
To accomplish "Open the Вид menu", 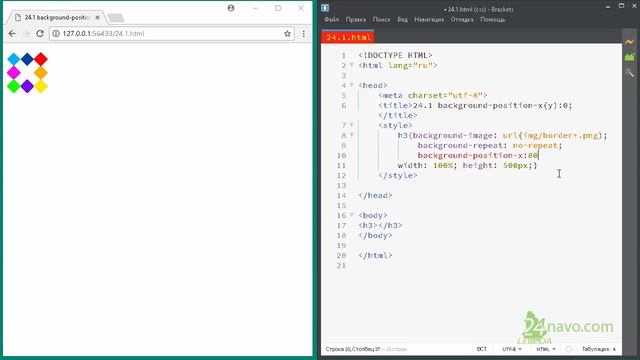I will click(x=402, y=19).
